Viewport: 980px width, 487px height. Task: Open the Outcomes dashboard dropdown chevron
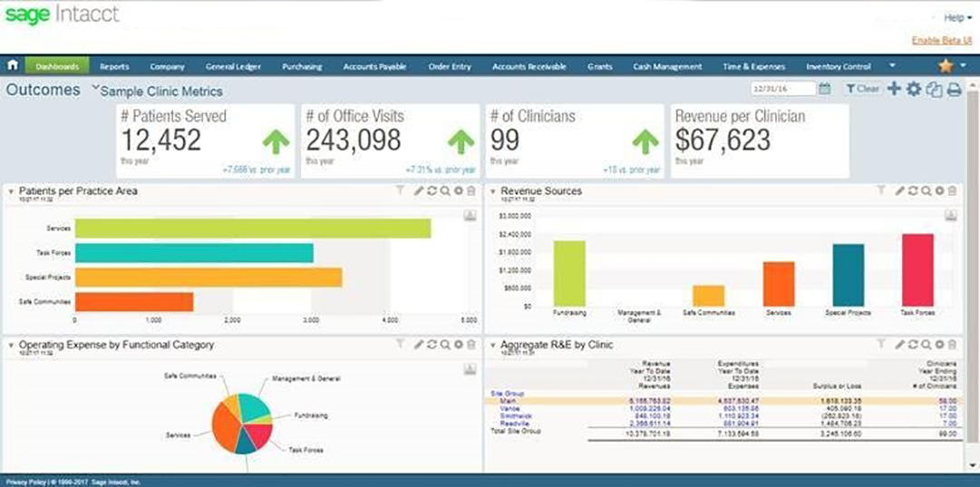(x=94, y=89)
